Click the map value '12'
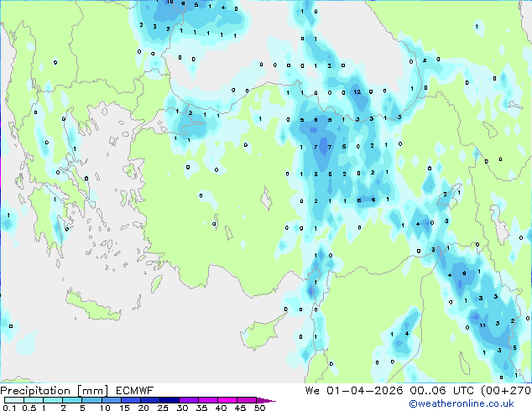Image resolution: width=532 pixels, height=411 pixels. (357, 92)
